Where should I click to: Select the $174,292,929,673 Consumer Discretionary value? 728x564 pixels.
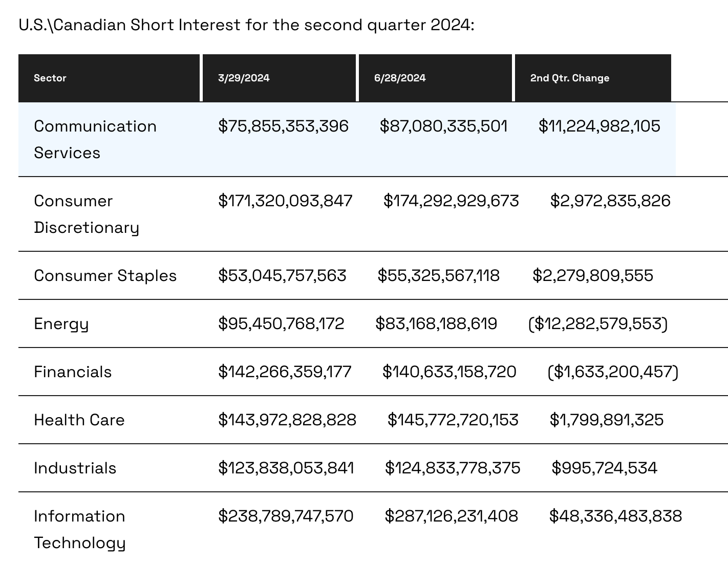point(451,201)
